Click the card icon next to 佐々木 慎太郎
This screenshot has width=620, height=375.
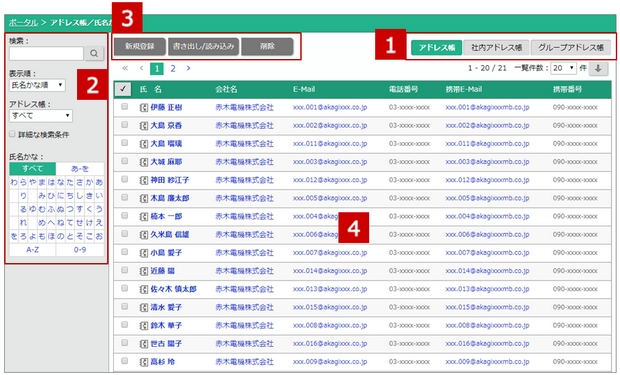point(144,290)
